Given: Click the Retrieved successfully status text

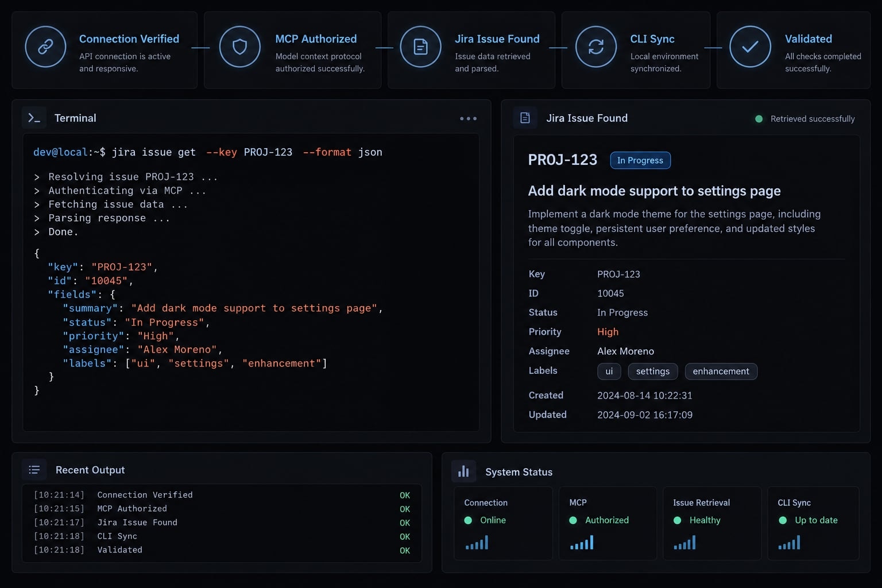Looking at the screenshot, I should (813, 119).
